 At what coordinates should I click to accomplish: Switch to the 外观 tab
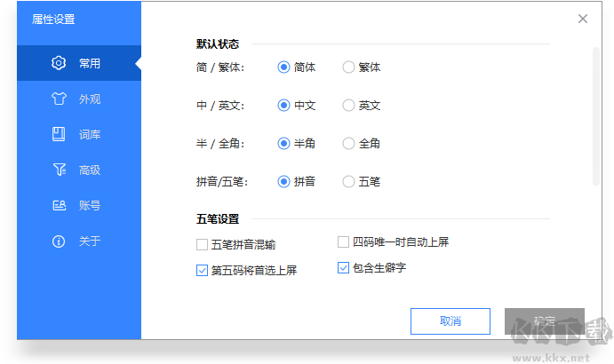click(x=79, y=99)
